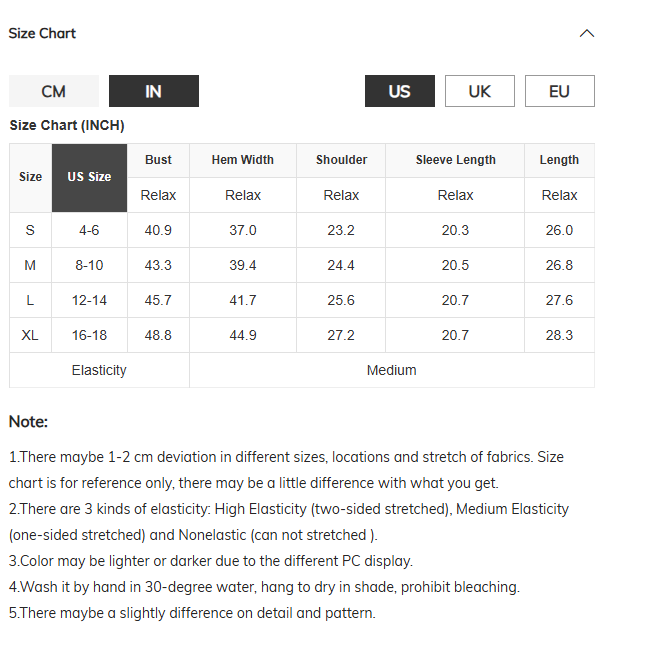665x646 pixels.
Task: Collapse the Size Chart section chevron
Action: (587, 33)
